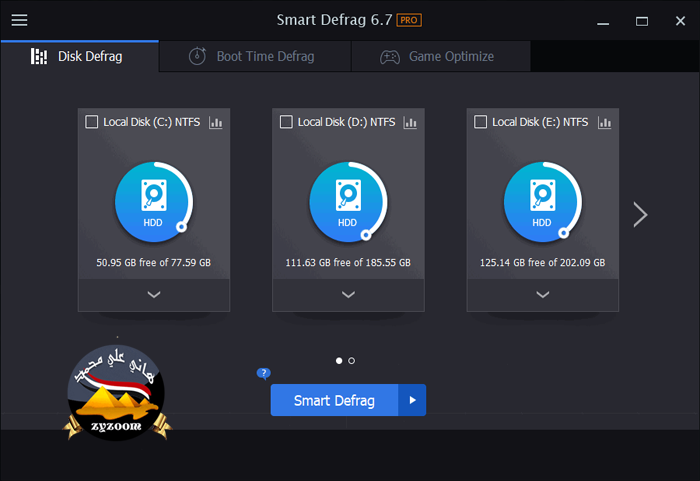Open disk map chart icon for drive C:
700x481 pixels.
[x=216, y=123]
